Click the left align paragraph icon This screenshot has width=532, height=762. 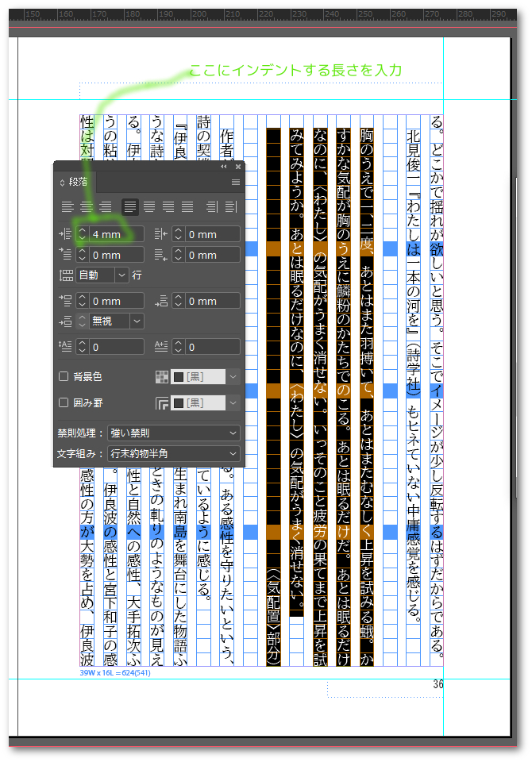(69, 206)
